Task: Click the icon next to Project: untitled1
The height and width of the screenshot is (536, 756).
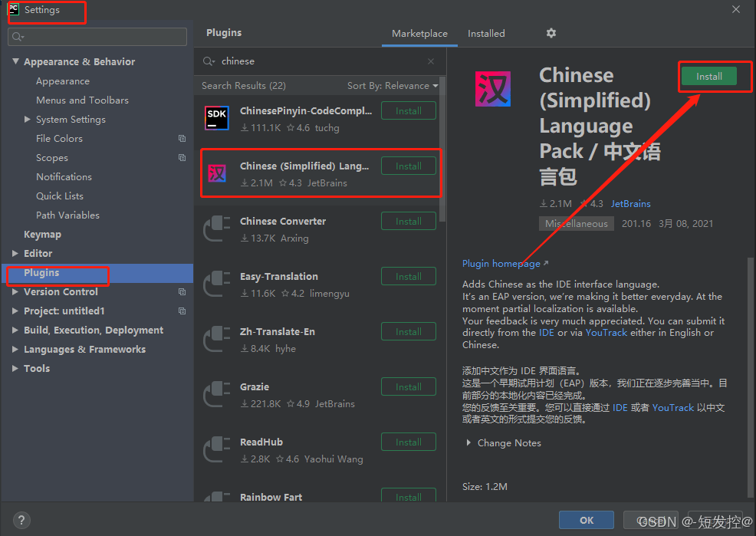Action: [182, 311]
